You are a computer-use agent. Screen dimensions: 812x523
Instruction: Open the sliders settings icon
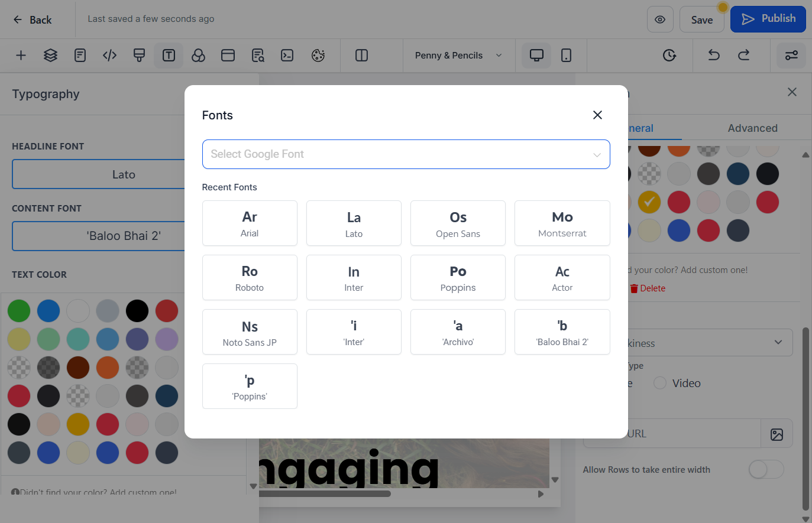[791, 56]
